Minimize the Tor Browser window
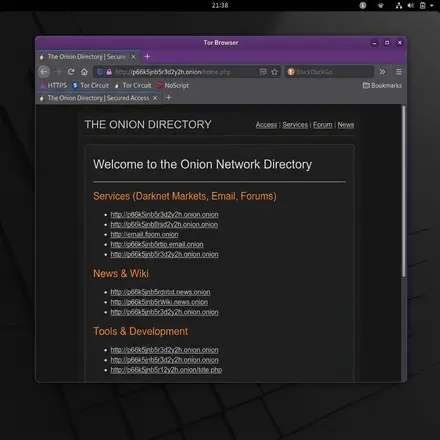 tap(374, 43)
